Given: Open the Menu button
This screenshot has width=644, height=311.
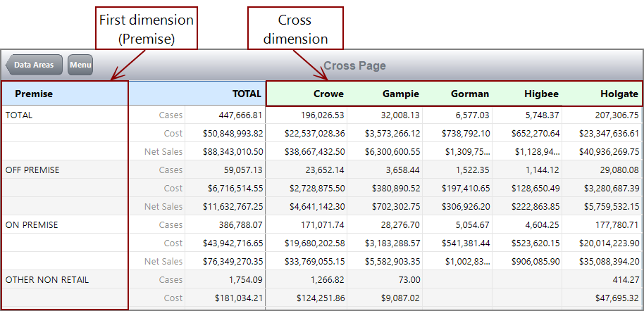Looking at the screenshot, I should pos(80,65).
